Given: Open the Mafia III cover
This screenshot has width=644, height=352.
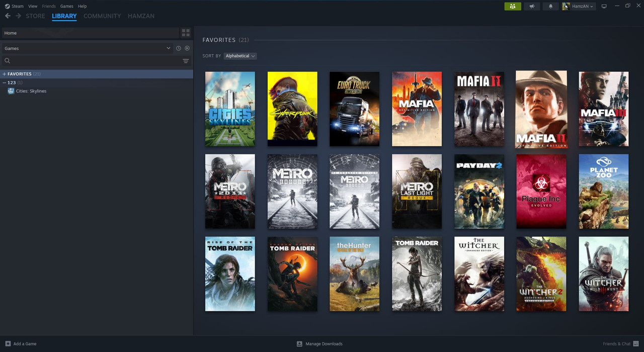Looking at the screenshot, I should [604, 109].
